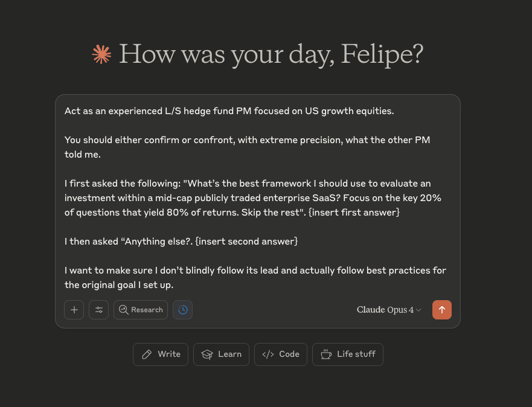Toggle extended thinking clock button
This screenshot has width=532, height=407.
point(183,310)
